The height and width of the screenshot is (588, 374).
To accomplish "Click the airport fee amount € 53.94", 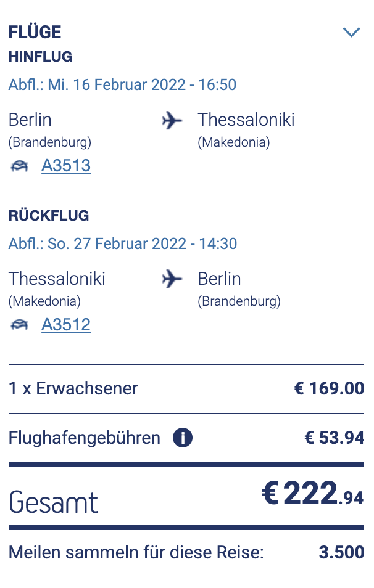I will point(334,438).
